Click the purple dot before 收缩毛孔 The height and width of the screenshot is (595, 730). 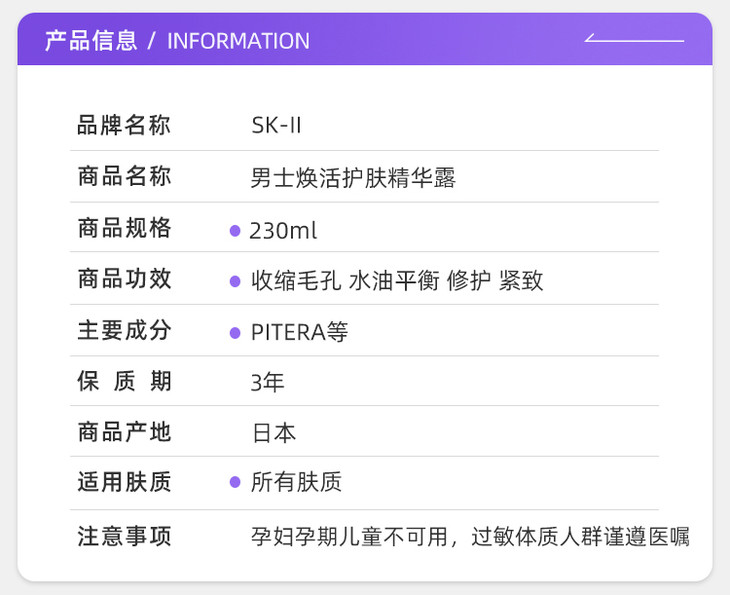(x=235, y=281)
